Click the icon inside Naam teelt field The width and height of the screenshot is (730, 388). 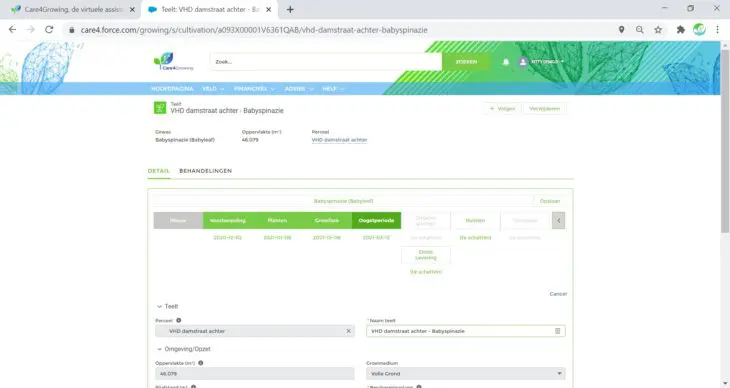(557, 331)
